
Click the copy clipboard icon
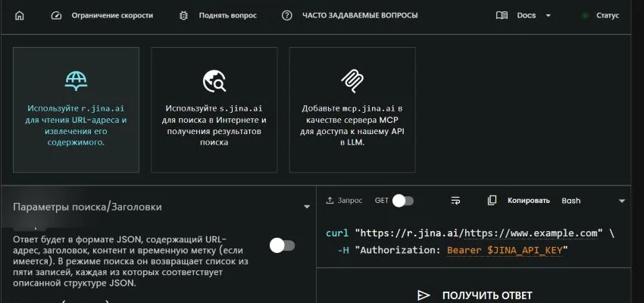pos(492,200)
